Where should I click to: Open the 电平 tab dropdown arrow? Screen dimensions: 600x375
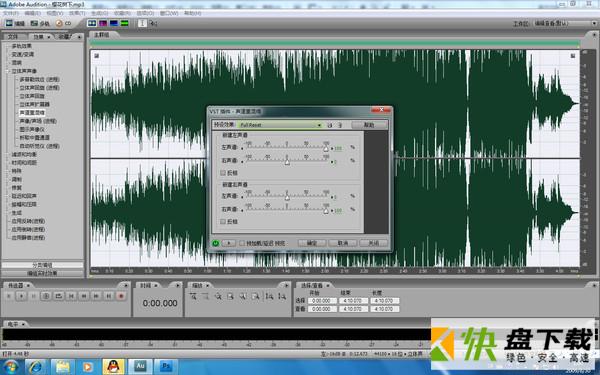click(x=23, y=324)
